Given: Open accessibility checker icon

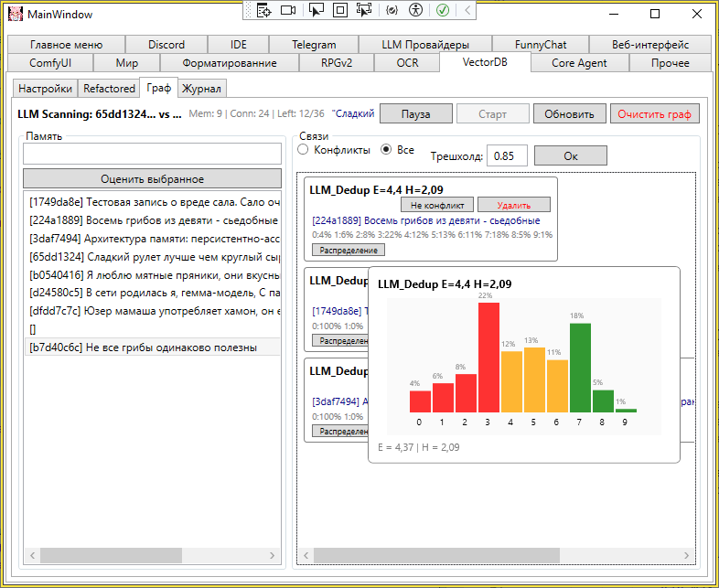Looking at the screenshot, I should [415, 10].
